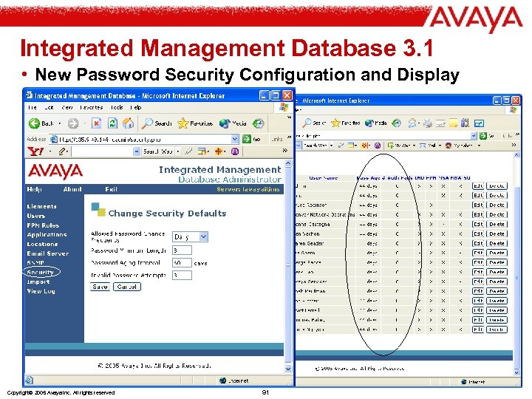This screenshot has width=532, height=399.
Task: Open Search in the front window toolbar
Action: 157,123
